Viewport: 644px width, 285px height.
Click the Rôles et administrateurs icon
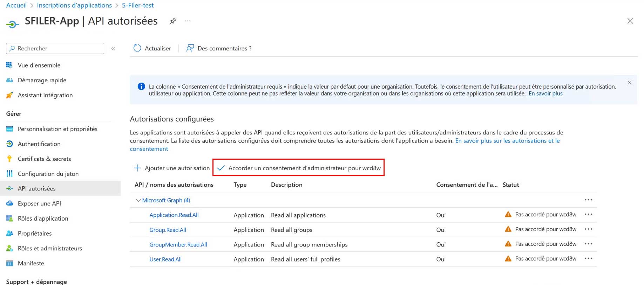[9, 248]
